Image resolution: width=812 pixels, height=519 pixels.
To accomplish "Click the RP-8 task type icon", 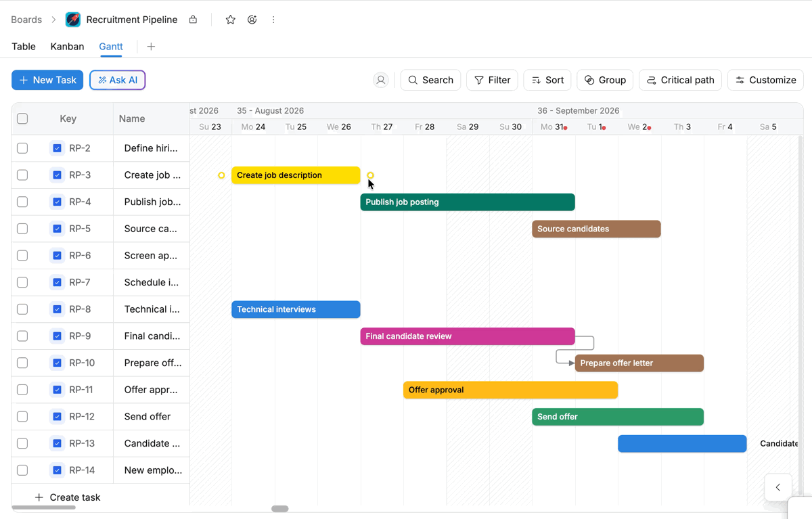I will [57, 309].
